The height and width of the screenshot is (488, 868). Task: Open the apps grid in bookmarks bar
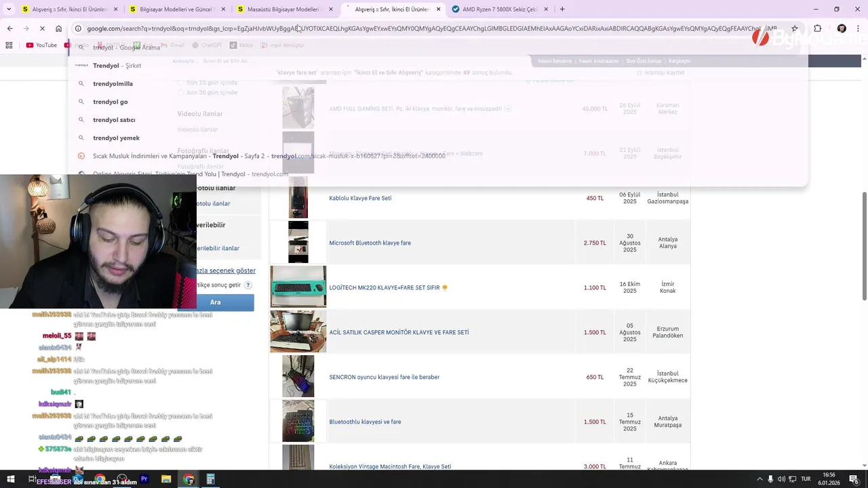click(9, 45)
